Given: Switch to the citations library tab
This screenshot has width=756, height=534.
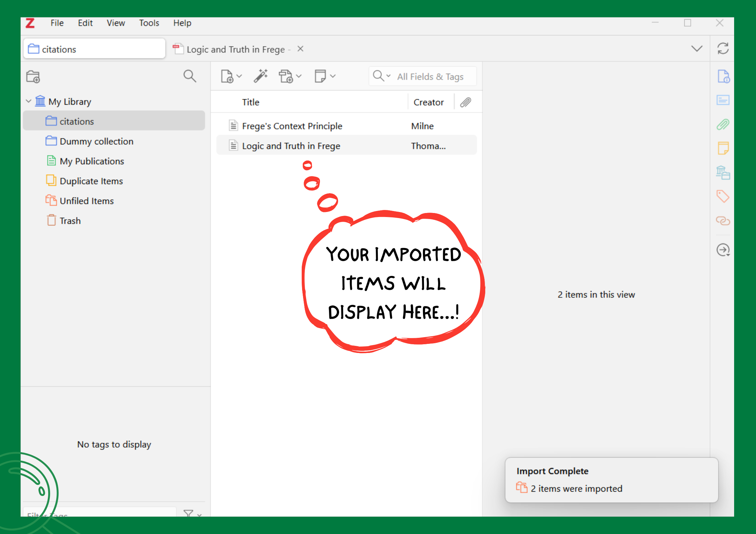Looking at the screenshot, I should (94, 49).
